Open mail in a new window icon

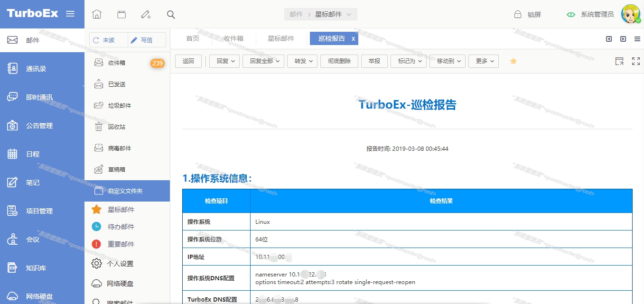(x=619, y=61)
